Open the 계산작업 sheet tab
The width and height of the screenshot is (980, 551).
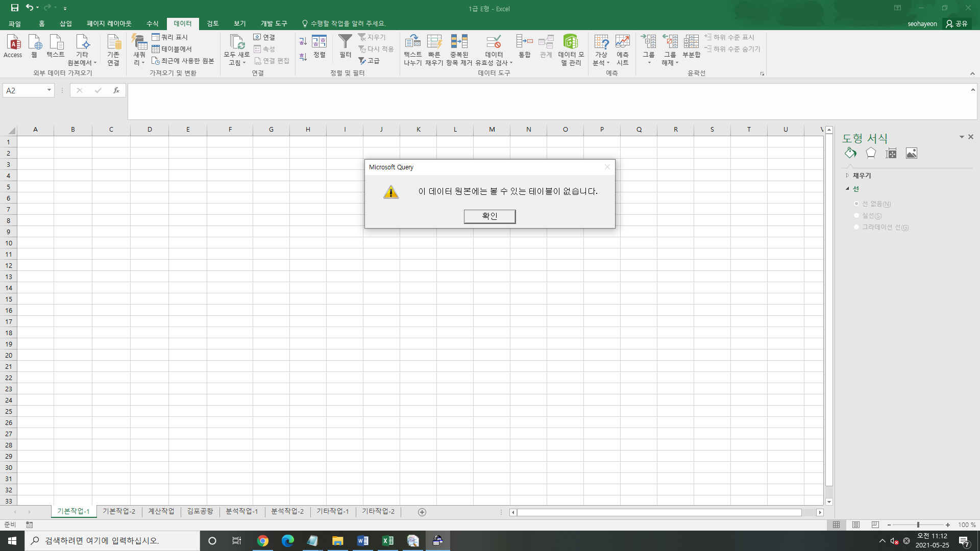(x=161, y=511)
